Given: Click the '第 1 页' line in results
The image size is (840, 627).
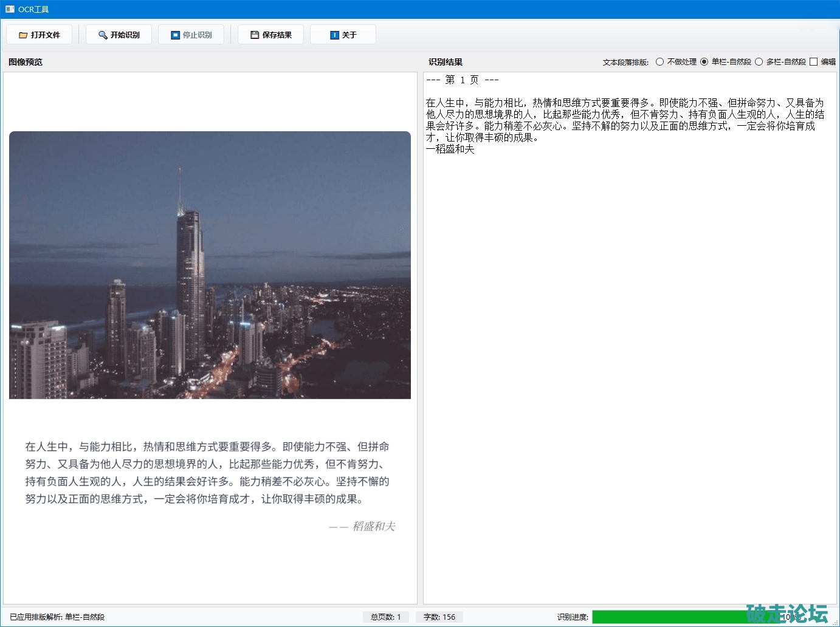Looking at the screenshot, I should click(462, 80).
